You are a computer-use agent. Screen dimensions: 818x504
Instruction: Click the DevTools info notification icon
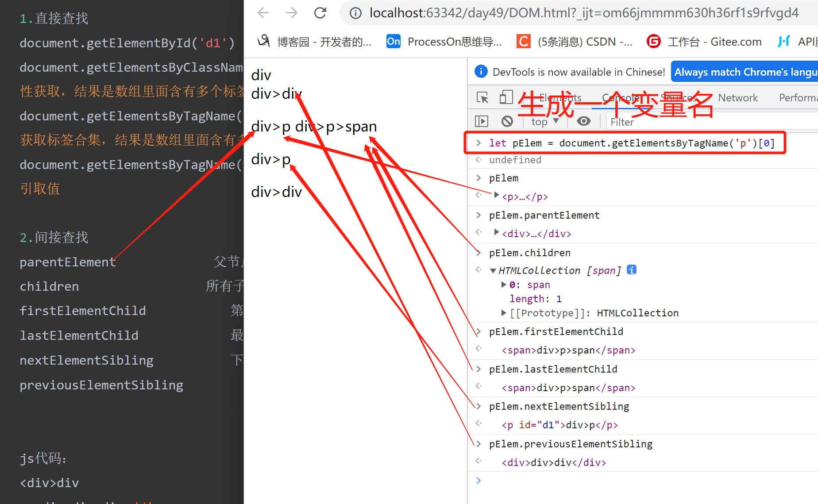click(481, 71)
